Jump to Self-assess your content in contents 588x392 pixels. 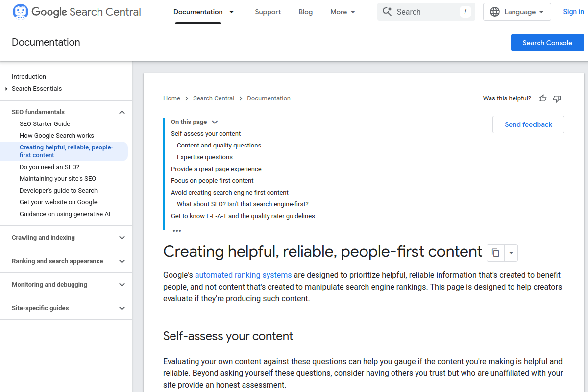pyautogui.click(x=206, y=134)
